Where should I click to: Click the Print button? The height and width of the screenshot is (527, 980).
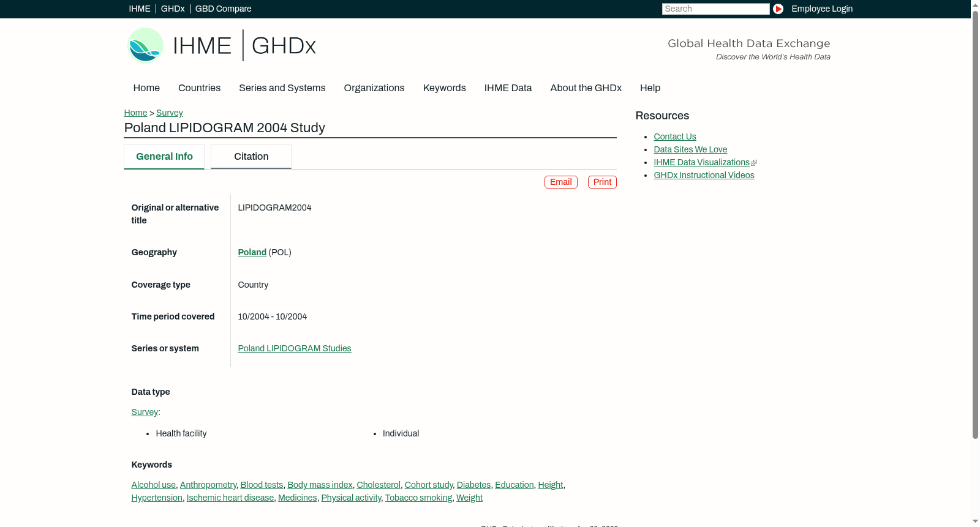602,182
